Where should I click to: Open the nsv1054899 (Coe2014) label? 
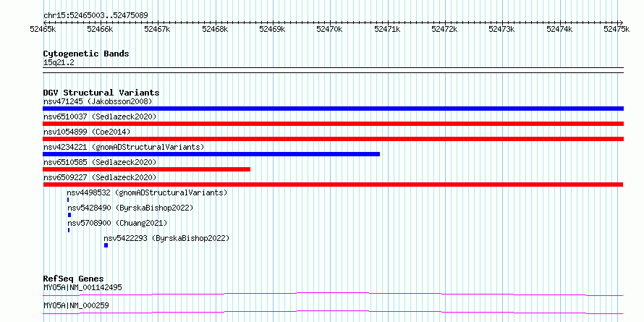point(87,132)
